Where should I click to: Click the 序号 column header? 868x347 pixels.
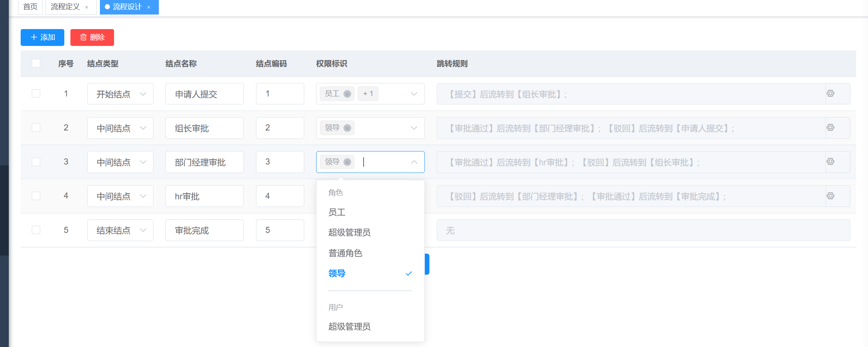tap(66, 64)
